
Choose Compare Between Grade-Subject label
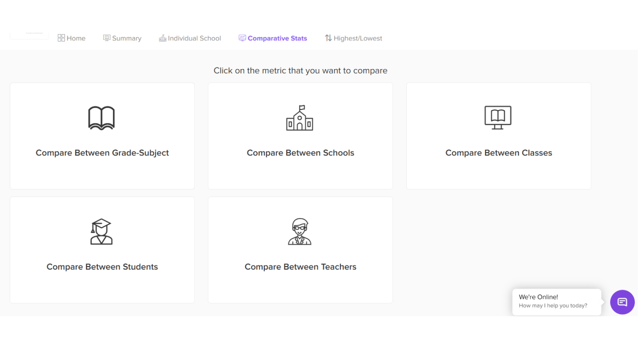tap(102, 153)
